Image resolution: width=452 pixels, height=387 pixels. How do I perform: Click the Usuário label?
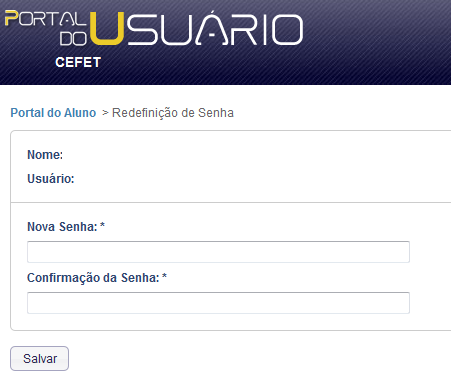click(51, 179)
